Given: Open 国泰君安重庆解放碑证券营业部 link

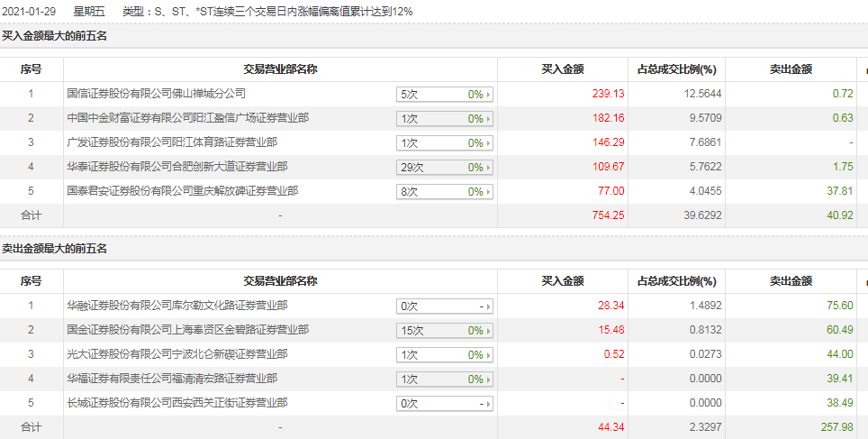Looking at the screenshot, I should click(x=183, y=191).
